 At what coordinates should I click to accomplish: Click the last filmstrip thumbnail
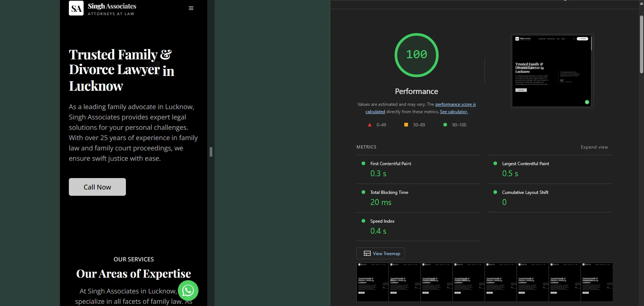tap(597, 282)
